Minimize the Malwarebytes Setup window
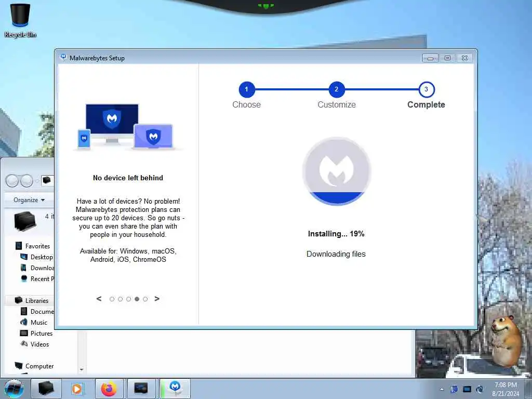The image size is (532, 399). (x=430, y=58)
